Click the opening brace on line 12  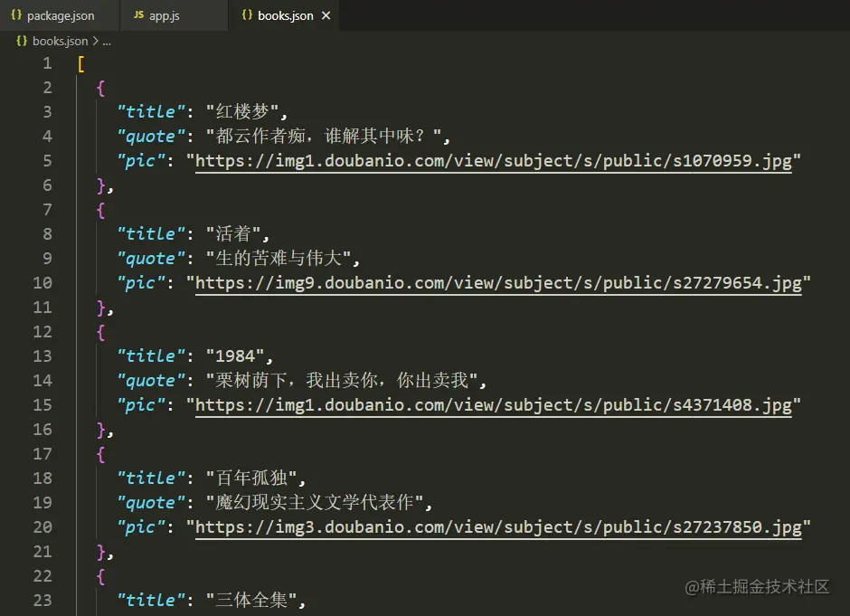(x=101, y=332)
